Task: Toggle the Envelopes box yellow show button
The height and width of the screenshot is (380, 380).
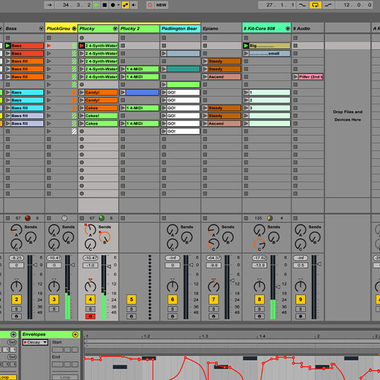Action: click(x=75, y=334)
